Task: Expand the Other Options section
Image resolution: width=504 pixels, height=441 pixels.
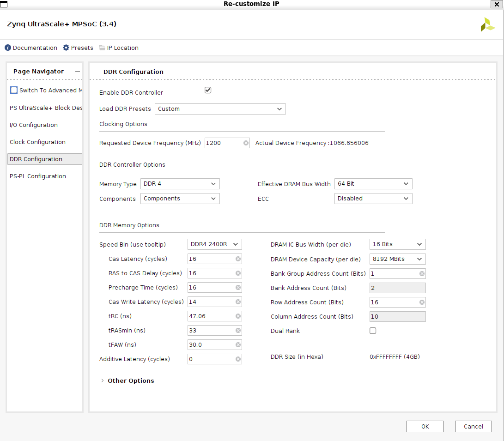Action: tap(103, 381)
